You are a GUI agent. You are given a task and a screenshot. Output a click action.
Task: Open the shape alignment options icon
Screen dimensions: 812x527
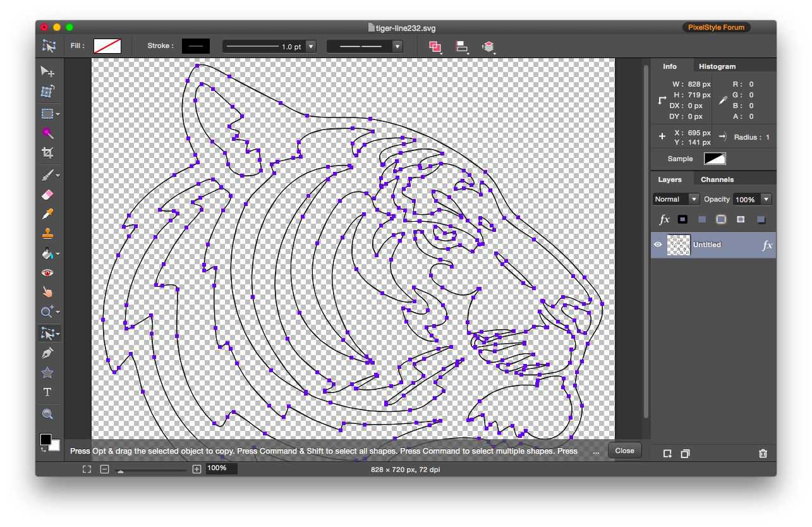462,47
